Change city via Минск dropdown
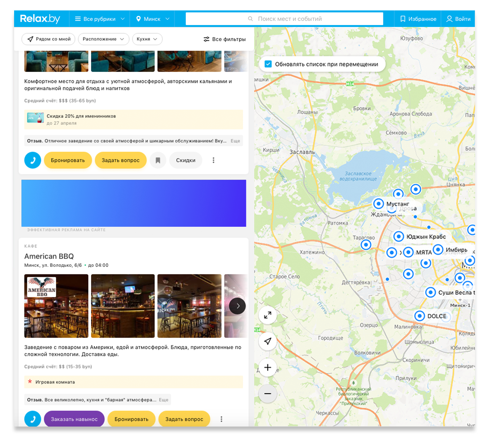 (x=152, y=19)
